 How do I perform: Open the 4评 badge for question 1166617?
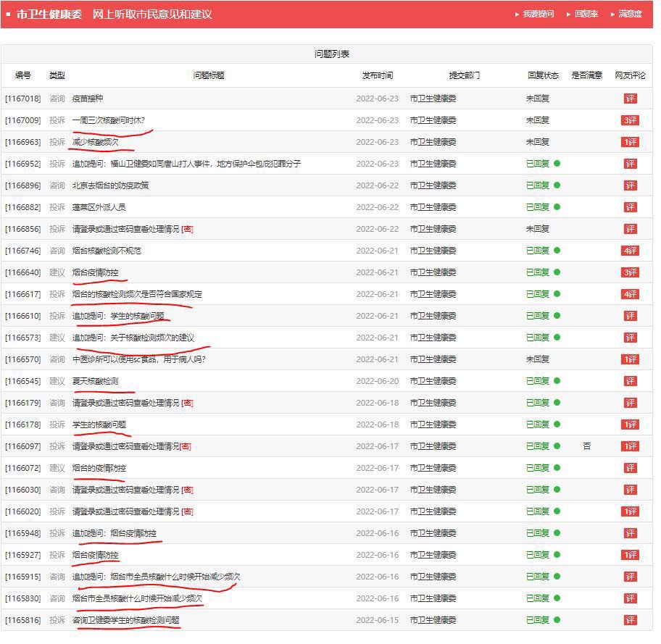pos(630,294)
